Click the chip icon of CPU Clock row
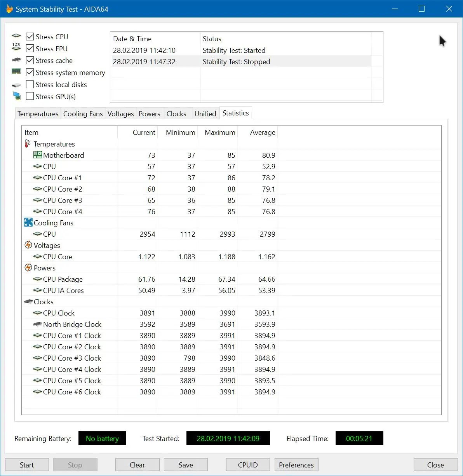463x476 pixels. 38,313
